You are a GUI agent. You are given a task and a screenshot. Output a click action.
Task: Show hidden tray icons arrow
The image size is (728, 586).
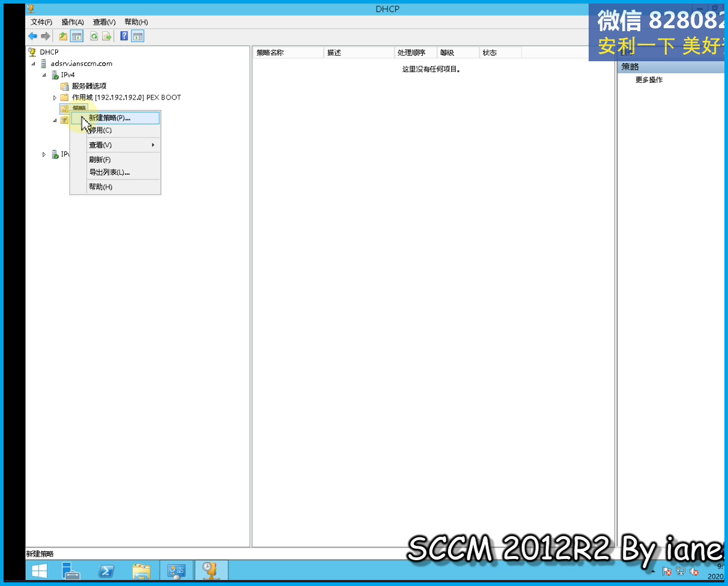pos(654,571)
